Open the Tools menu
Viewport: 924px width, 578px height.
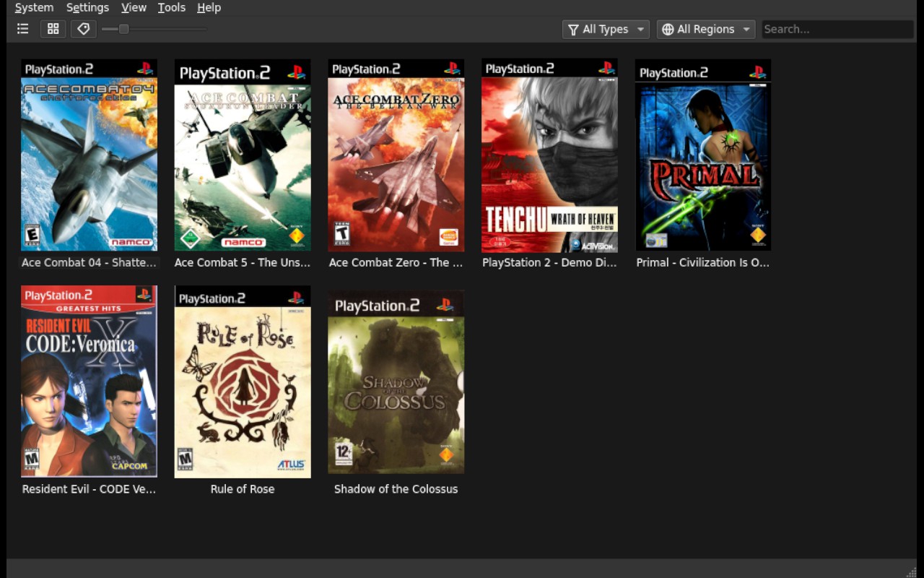(172, 7)
